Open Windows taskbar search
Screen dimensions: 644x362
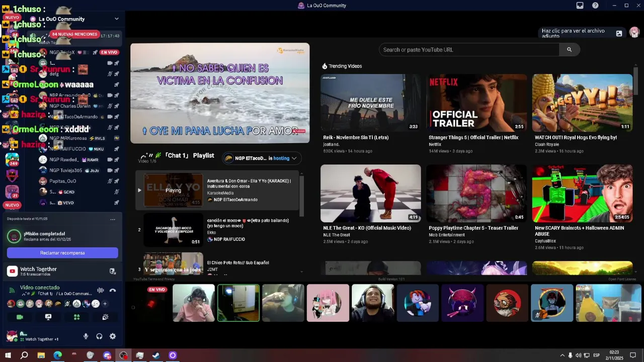(x=24, y=355)
